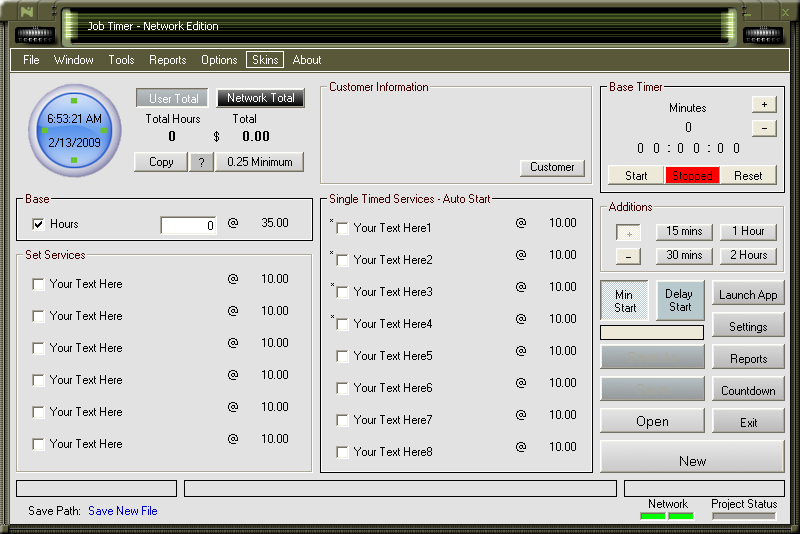The image size is (800, 534).
Task: Add 15 mins to the timer
Action: click(x=684, y=232)
